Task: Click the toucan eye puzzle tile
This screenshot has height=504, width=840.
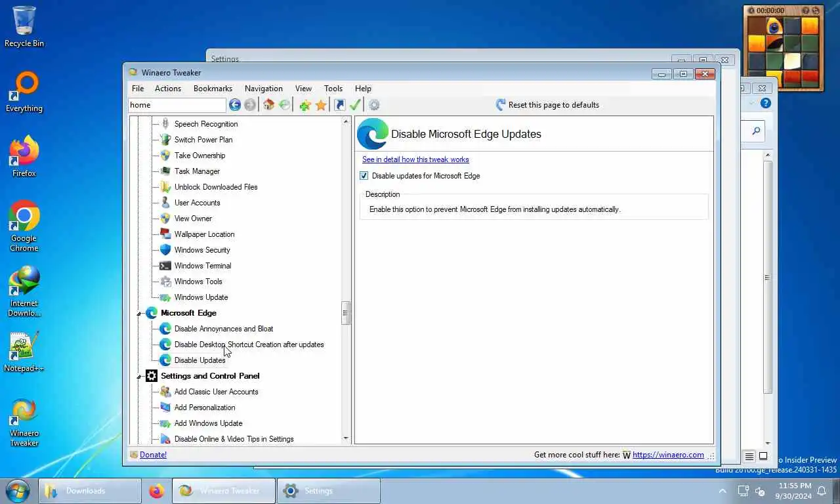Action: (x=774, y=26)
